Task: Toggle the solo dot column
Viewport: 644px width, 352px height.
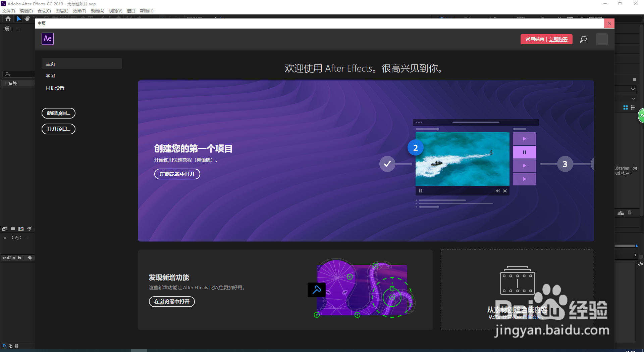Action: coord(14,258)
